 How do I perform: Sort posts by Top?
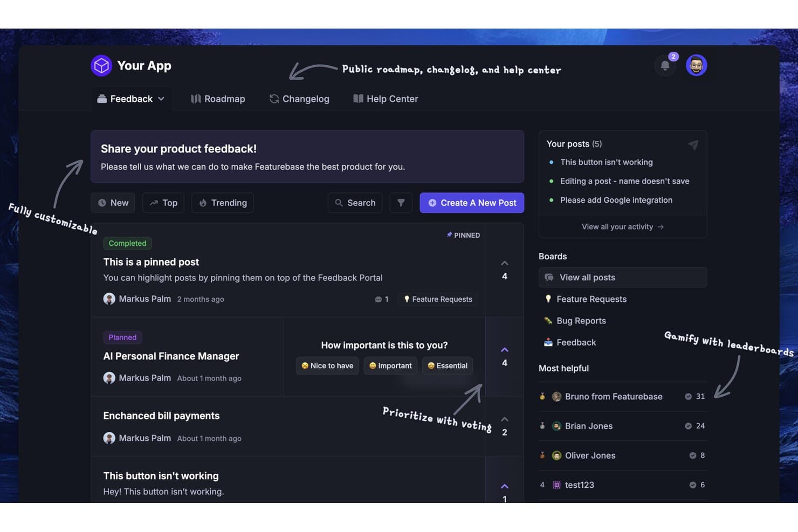[x=163, y=203]
